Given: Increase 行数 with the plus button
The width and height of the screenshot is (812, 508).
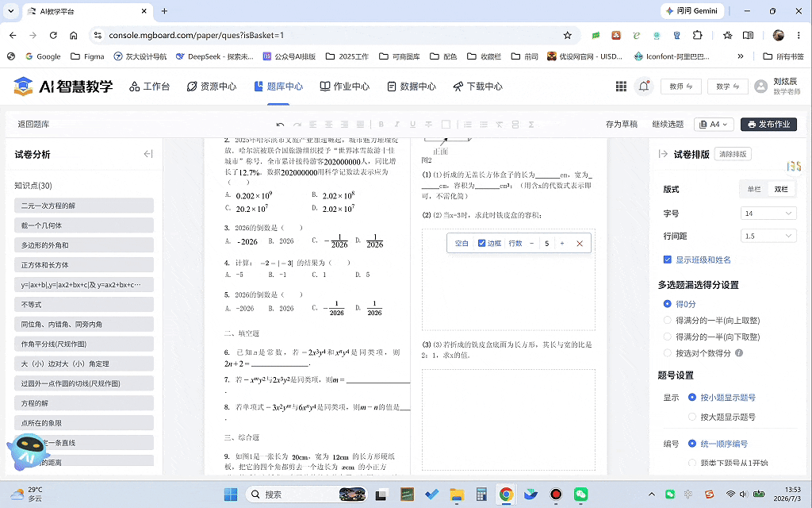Looking at the screenshot, I should coord(562,244).
